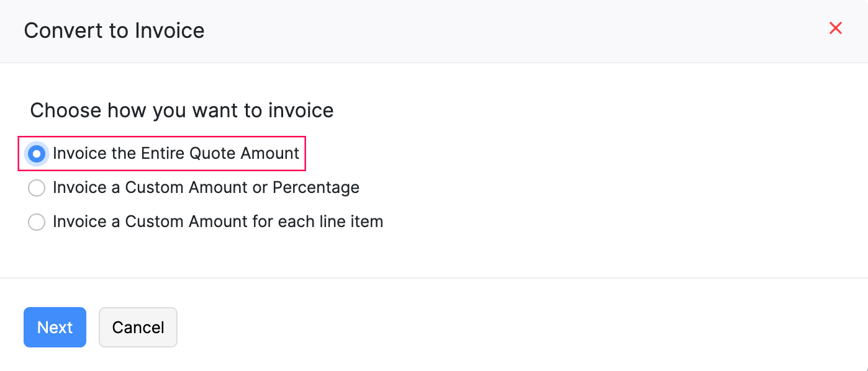Close the Convert to Invoice dialog
The image size is (868, 371).
[836, 28]
